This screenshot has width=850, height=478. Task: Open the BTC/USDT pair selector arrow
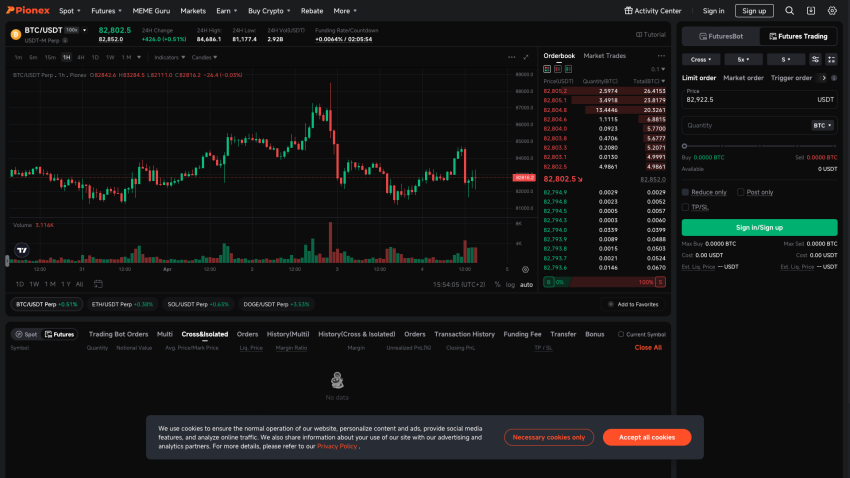click(x=85, y=30)
